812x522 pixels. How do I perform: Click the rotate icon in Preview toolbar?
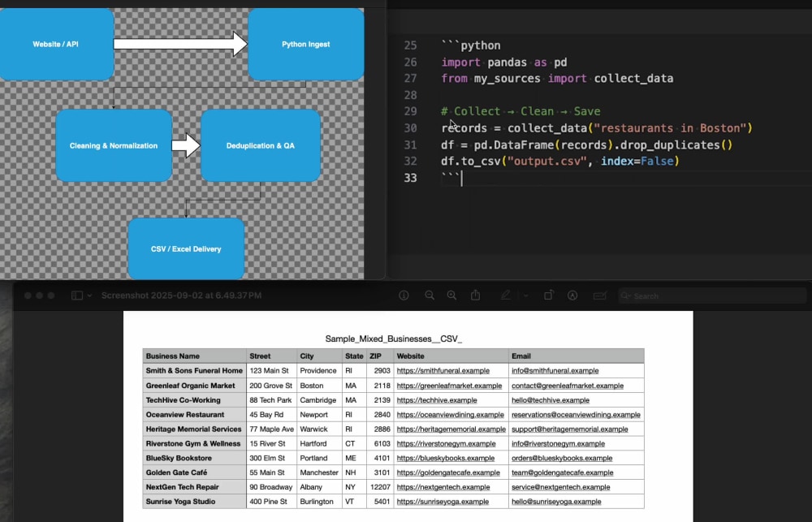pyautogui.click(x=548, y=296)
